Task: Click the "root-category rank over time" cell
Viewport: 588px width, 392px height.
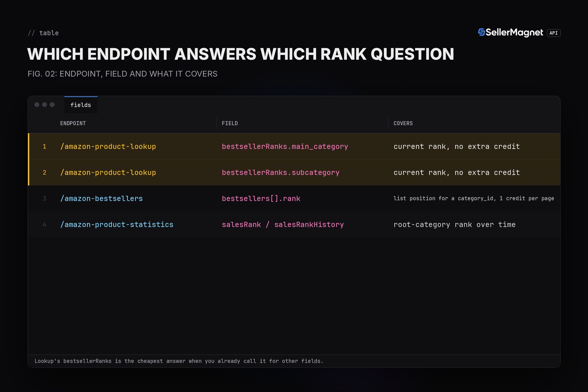Action: 454,225
